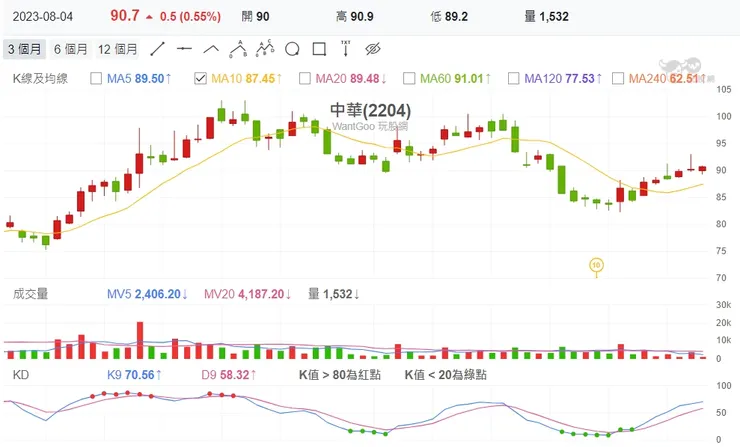This screenshot has width=740, height=447.
Task: Select the circle drawing tool
Action: pos(292,49)
